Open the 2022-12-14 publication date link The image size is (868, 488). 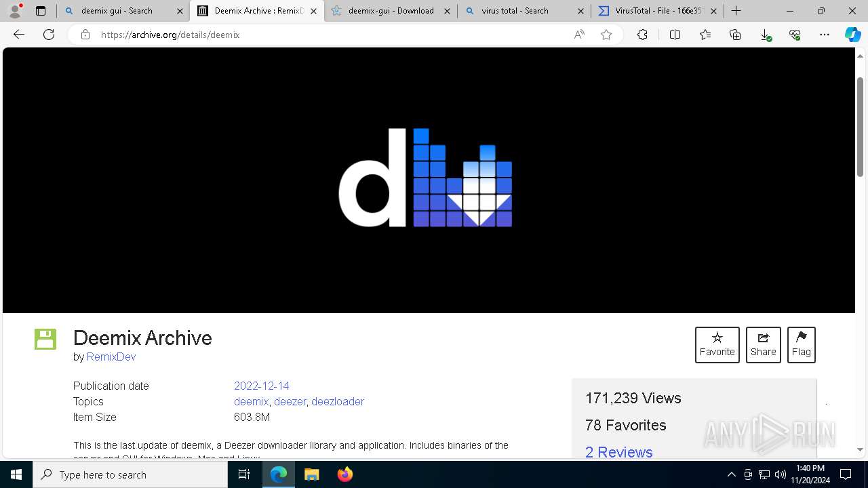click(262, 386)
